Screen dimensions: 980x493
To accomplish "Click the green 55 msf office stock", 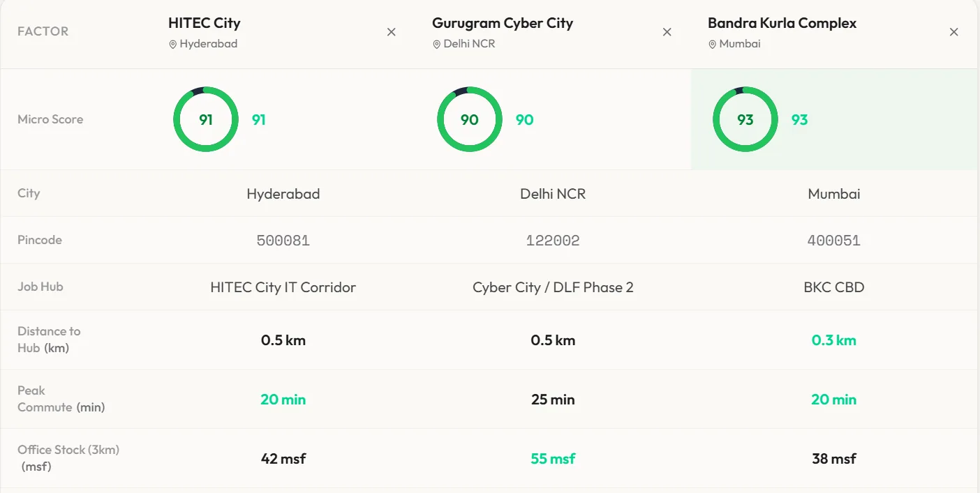I will coord(553,459).
